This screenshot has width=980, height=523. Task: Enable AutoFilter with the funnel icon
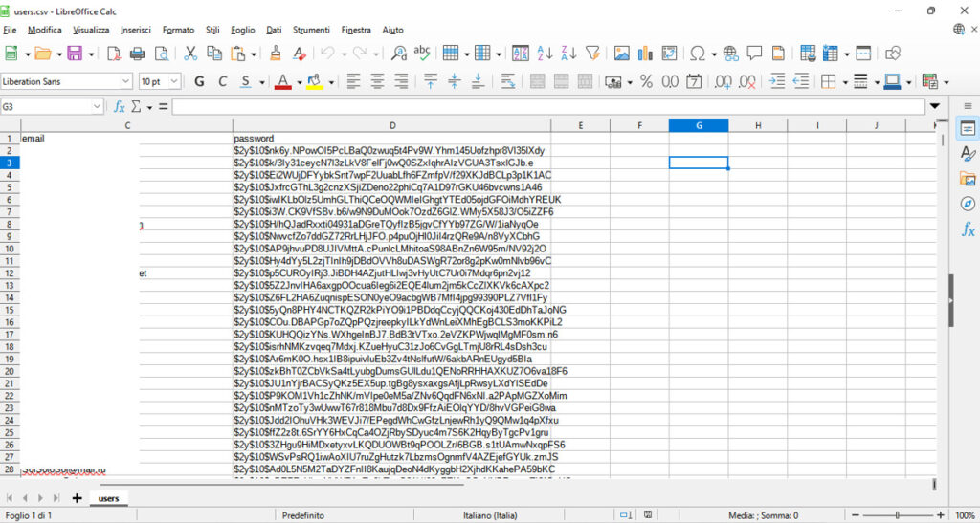[x=592, y=54]
